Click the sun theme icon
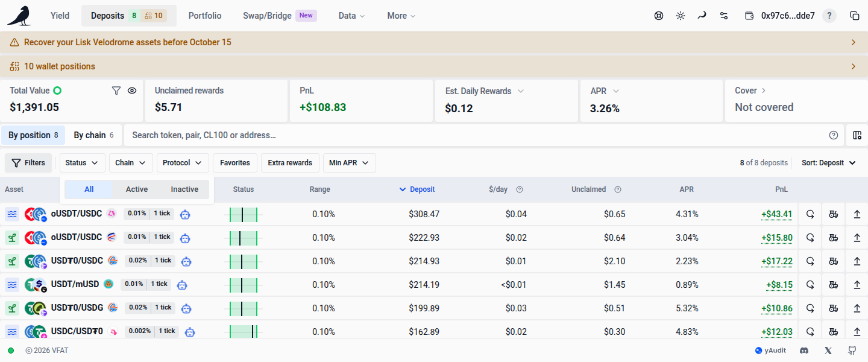Screen dimensions: 868x362 [681, 16]
